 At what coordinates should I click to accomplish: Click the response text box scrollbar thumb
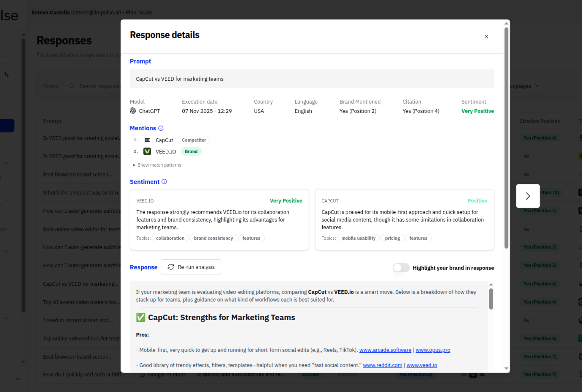pos(491,299)
